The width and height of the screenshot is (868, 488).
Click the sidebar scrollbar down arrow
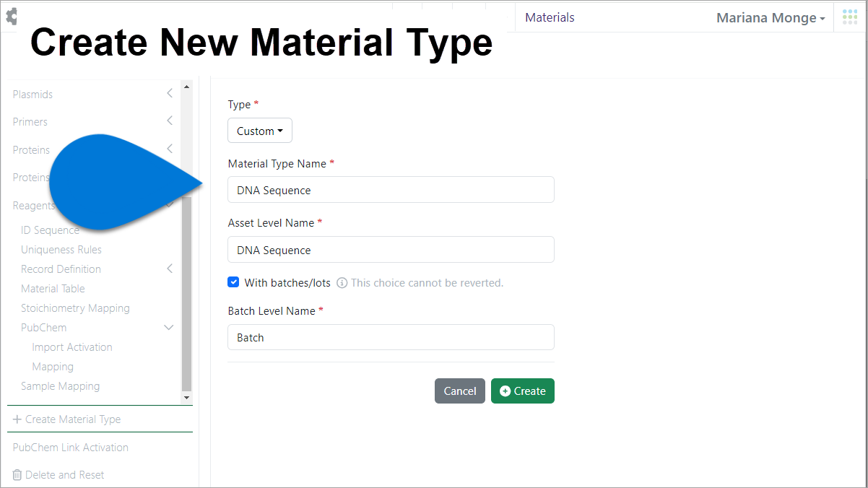(x=186, y=397)
